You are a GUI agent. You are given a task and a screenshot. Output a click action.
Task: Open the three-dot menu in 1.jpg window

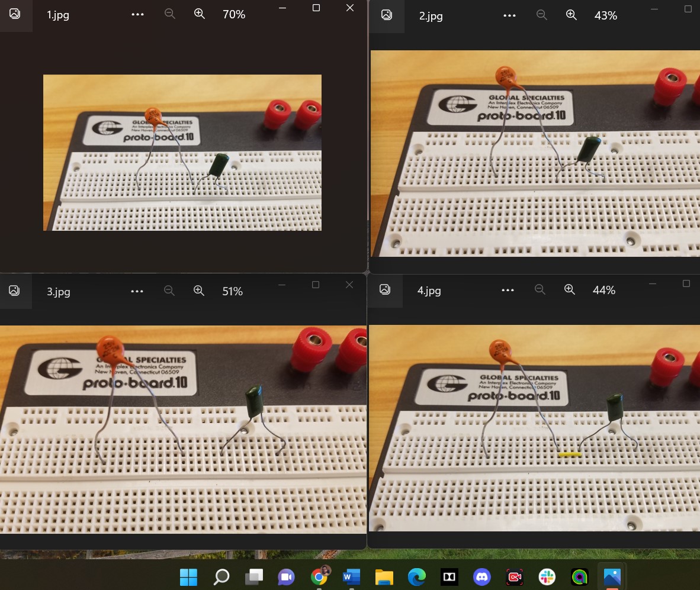pos(137,14)
